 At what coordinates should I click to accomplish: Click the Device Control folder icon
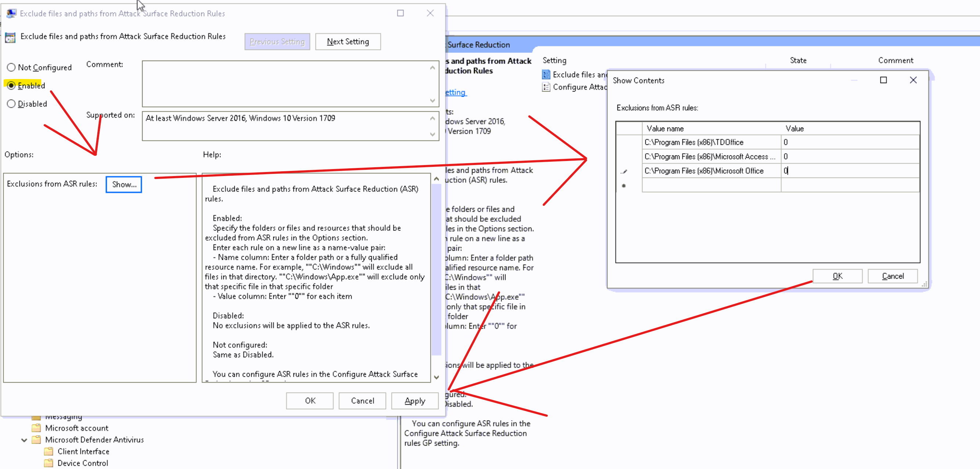coord(49,463)
